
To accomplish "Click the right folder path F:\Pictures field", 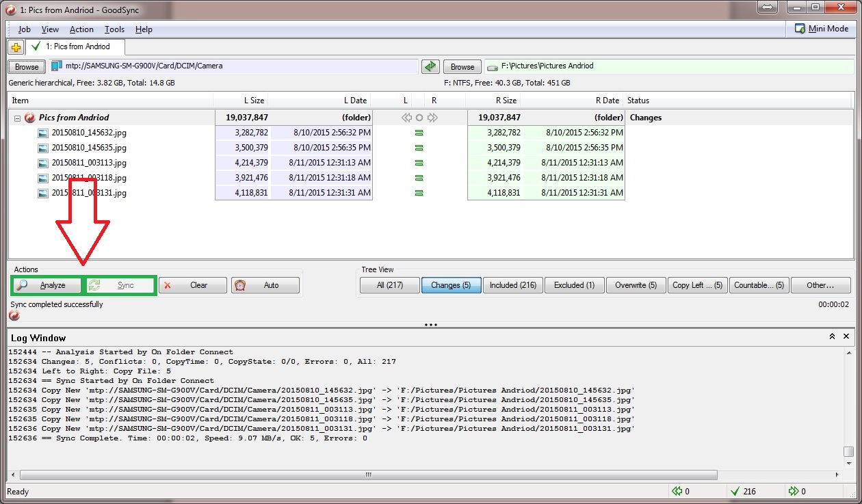I will [669, 66].
